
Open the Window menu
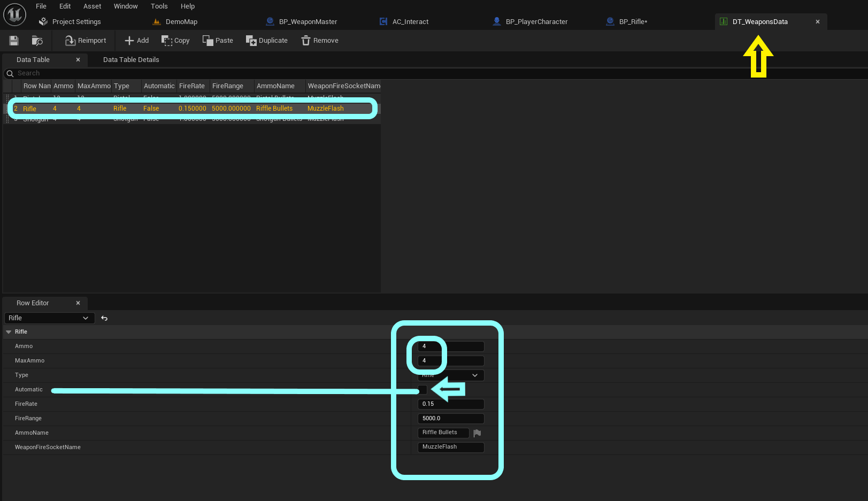[x=126, y=6]
